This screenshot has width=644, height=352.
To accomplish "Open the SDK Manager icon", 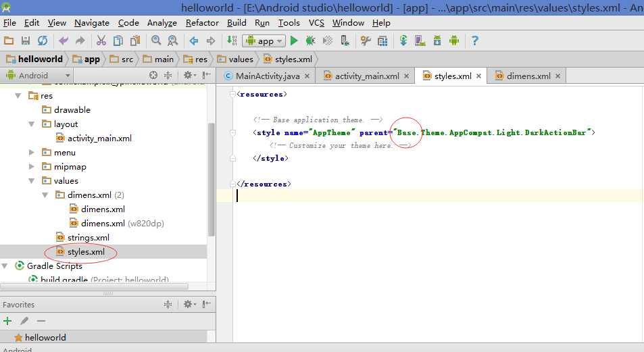I will (437, 41).
